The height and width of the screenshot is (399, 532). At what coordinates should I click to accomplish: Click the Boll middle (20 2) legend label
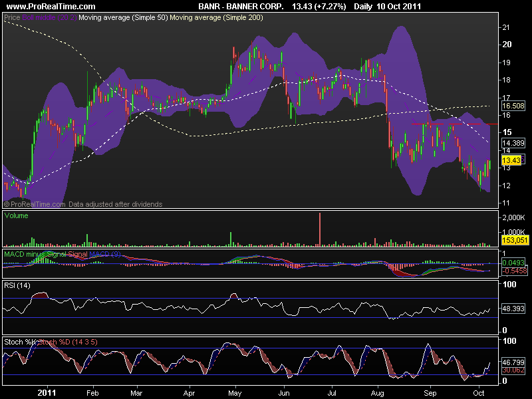[49, 17]
